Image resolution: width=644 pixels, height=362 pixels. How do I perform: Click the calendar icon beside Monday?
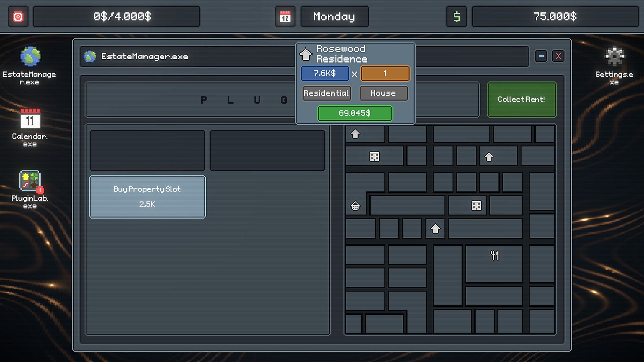point(285,16)
